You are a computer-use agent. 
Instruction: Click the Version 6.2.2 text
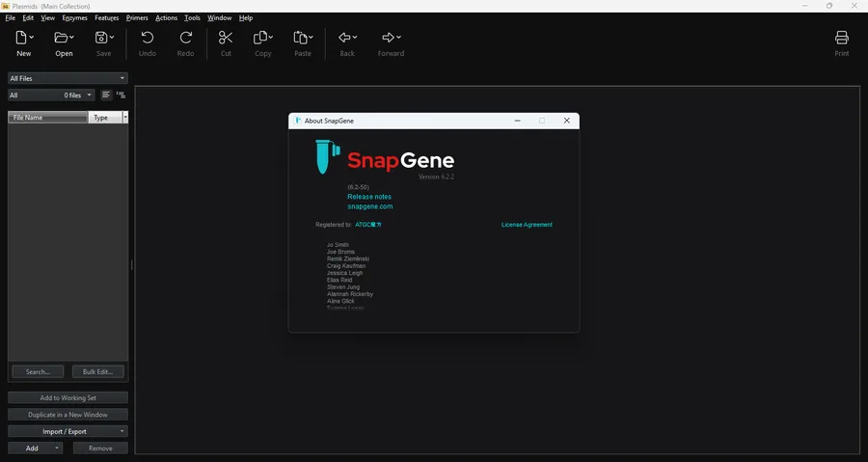click(x=436, y=177)
